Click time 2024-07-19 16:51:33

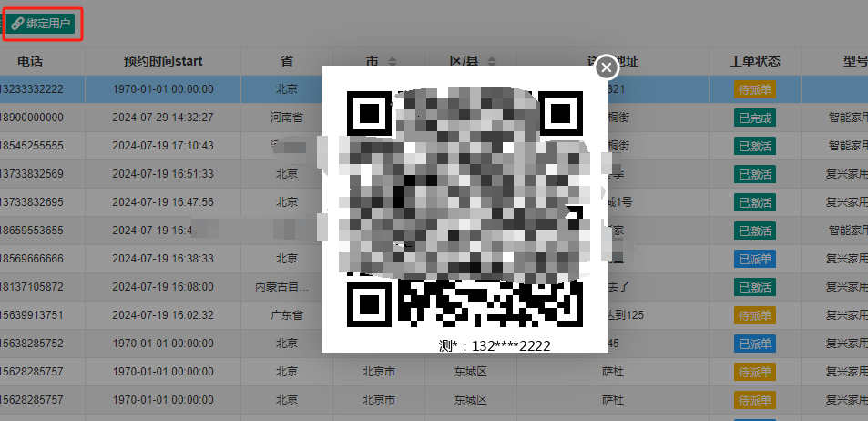163,174
